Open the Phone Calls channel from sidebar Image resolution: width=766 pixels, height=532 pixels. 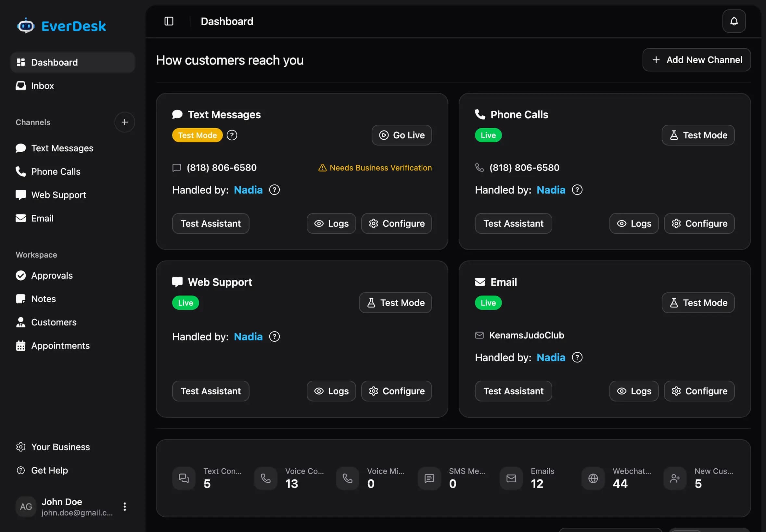[56, 171]
